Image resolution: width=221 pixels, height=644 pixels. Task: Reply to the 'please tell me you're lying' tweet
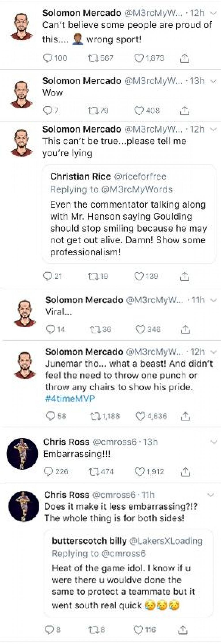tap(47, 276)
